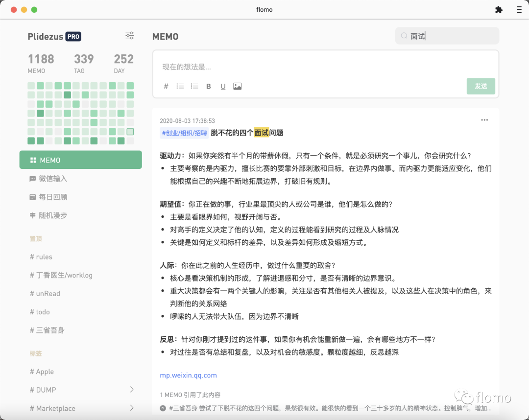Screen dimensions: 529x420
Task: Open the hamburger menu in title bar
Action: coord(519,10)
